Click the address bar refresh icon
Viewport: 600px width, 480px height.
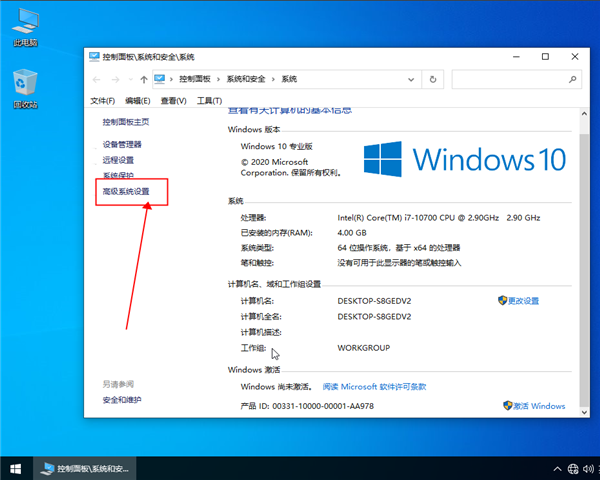432,78
